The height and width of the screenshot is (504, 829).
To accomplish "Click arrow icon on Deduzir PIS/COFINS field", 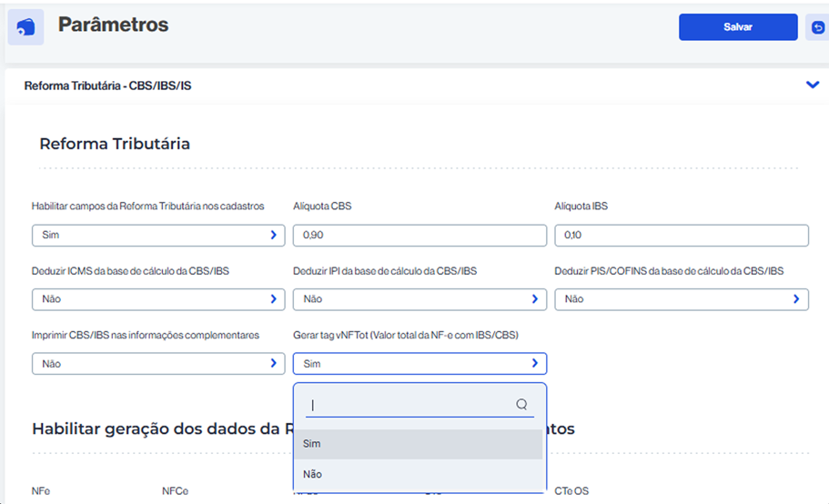I will coord(796,299).
